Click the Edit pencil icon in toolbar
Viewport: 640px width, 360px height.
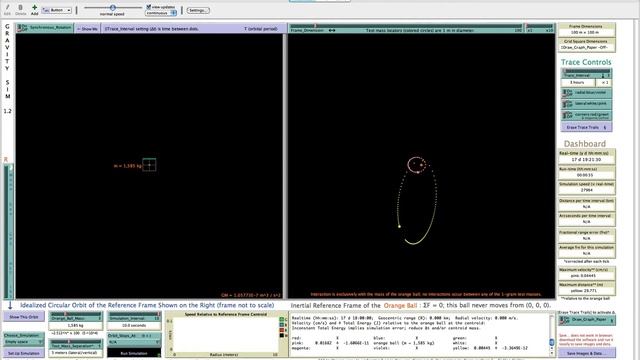tap(7, 7)
